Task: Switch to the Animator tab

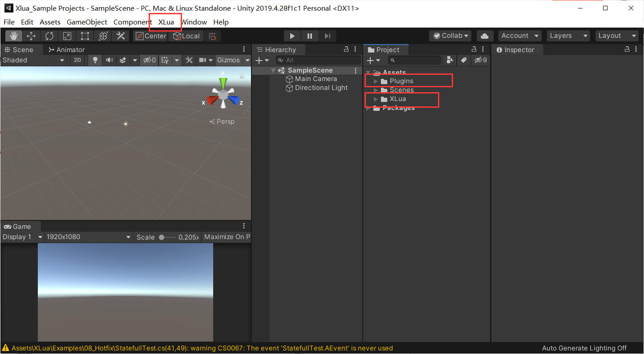Action: click(67, 49)
